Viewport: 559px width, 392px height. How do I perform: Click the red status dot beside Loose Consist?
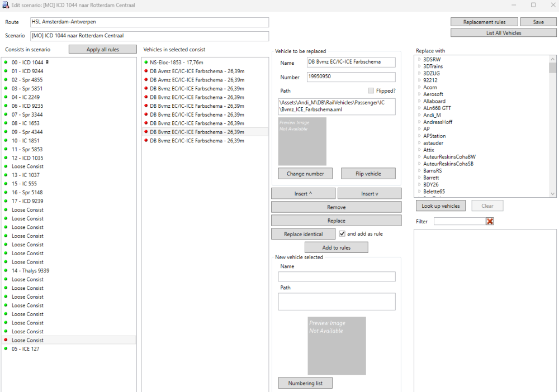coord(6,340)
